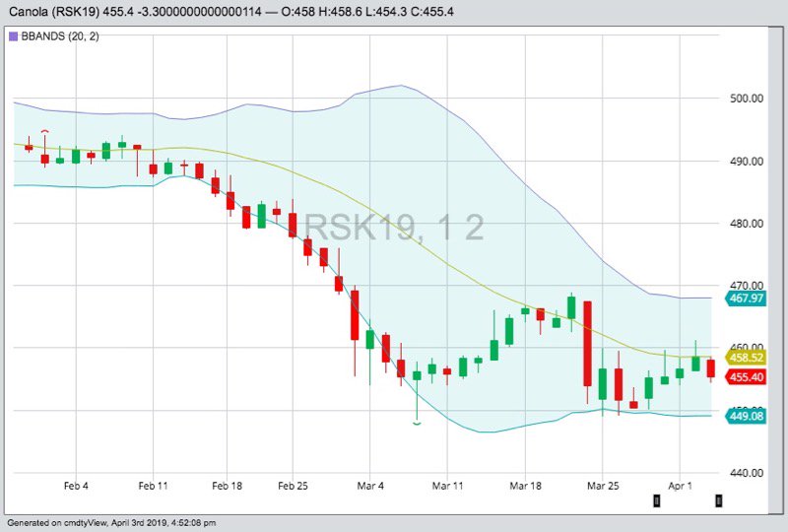This screenshot has width=788, height=532.
Task: Click the Feb 4 date label
Action: [76, 487]
